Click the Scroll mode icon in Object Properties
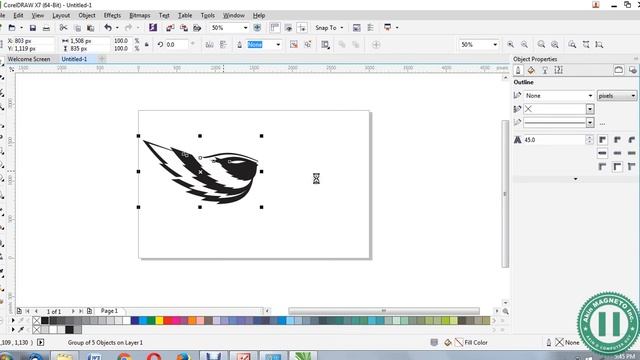640x360 pixels. [x=619, y=70]
